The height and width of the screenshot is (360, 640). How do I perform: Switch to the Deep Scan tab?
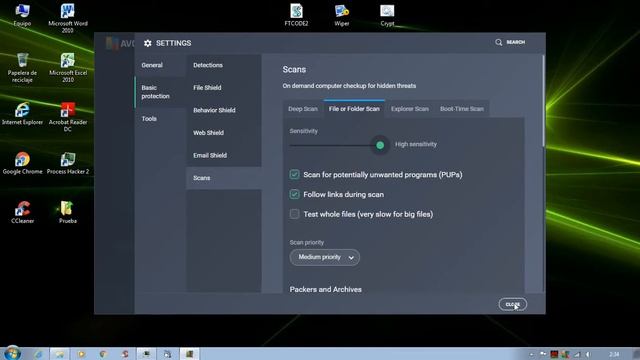303,109
